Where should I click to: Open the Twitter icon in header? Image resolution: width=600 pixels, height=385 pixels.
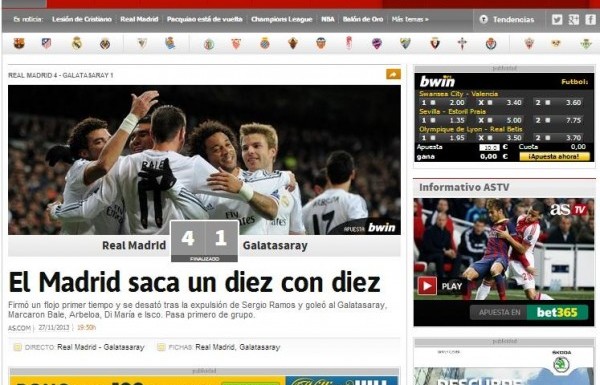coord(557,19)
